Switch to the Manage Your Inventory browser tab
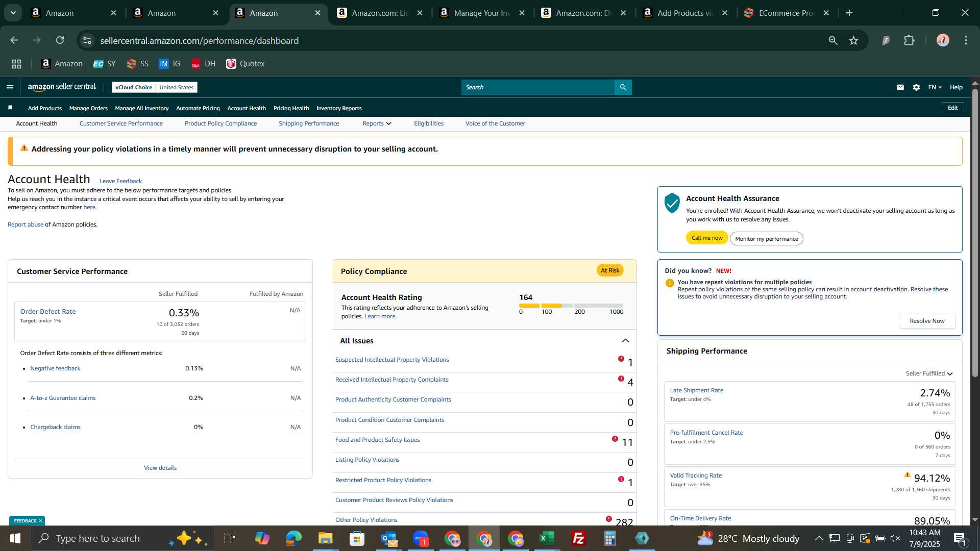Viewport: 980px width, 551px height. click(x=482, y=13)
